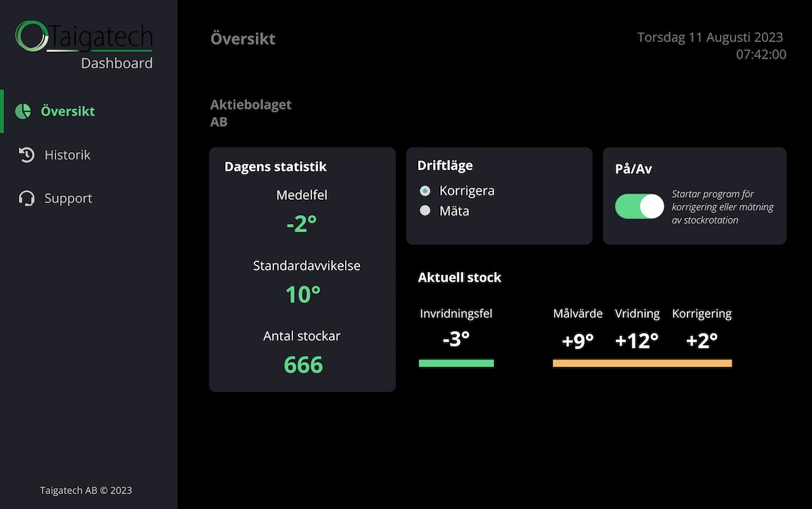Click the Taigatech AB © 2023 footer
Image resolution: width=812 pixels, height=509 pixels.
(x=86, y=490)
